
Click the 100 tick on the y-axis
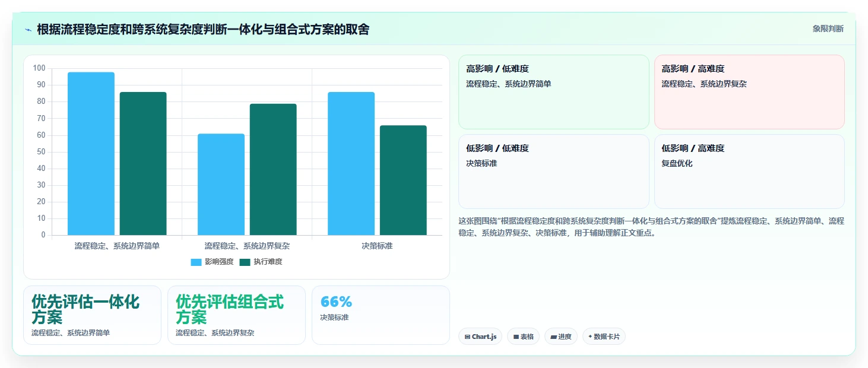tap(40, 68)
